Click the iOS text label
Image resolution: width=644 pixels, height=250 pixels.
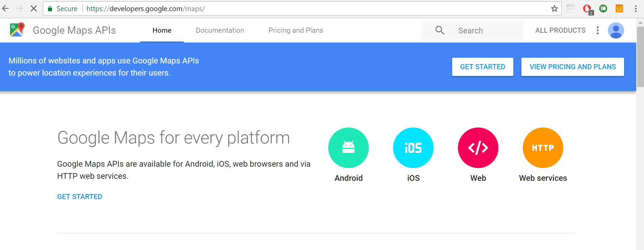413,178
